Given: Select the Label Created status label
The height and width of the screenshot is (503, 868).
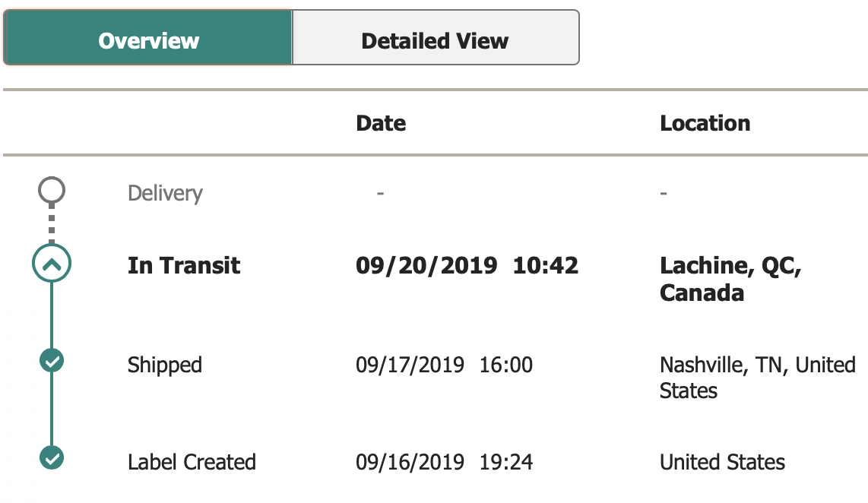Looking at the screenshot, I should pyautogui.click(x=192, y=462).
